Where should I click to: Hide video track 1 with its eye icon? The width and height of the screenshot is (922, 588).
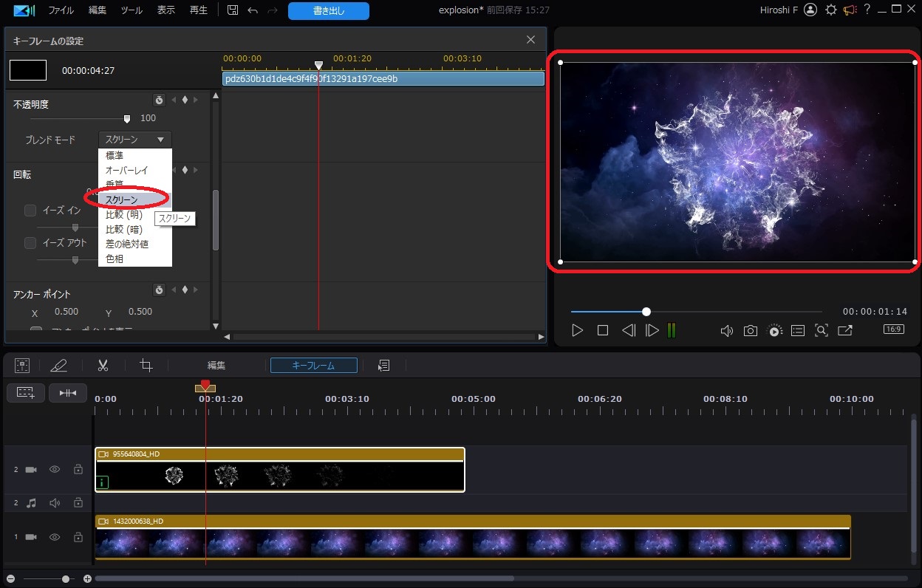pos(55,537)
